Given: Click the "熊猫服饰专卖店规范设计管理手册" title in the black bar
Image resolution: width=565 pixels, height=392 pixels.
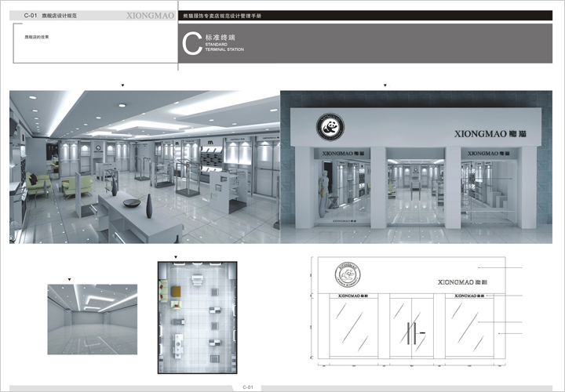Looking at the screenshot, I should point(222,16).
